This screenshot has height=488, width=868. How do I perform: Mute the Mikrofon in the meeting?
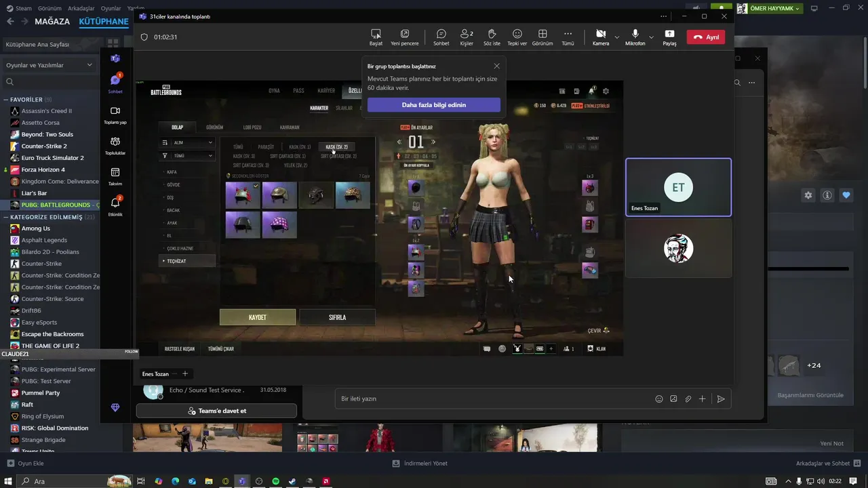point(635,37)
